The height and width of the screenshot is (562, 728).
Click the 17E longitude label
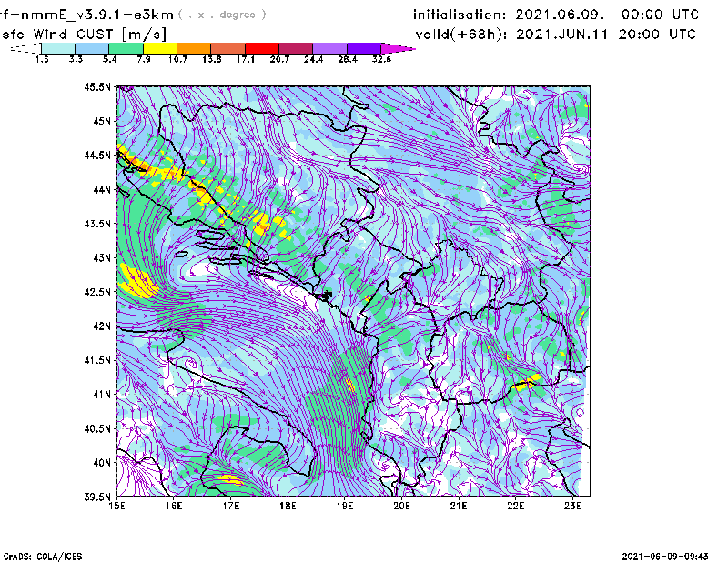[231, 506]
